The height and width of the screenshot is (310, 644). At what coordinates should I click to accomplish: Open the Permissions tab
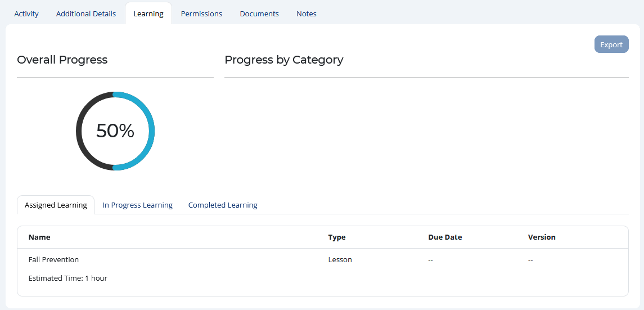pyautogui.click(x=201, y=14)
